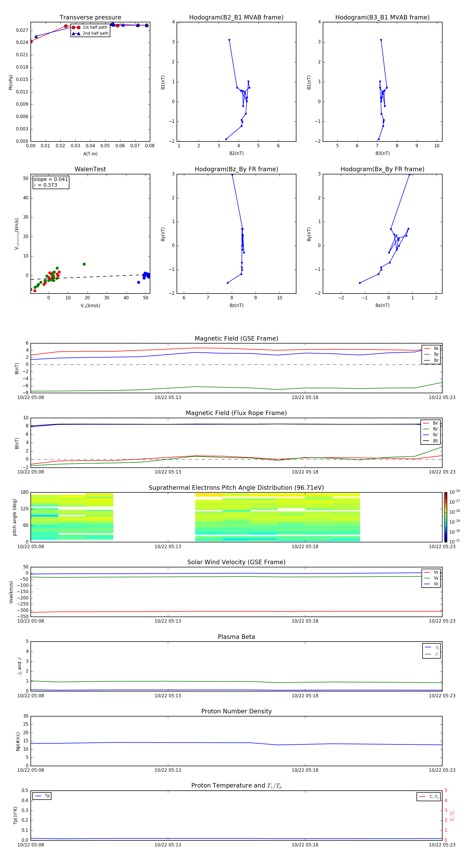Click the 'Tp' legend entry in temperature plot
The image size is (473, 868).
42,796
